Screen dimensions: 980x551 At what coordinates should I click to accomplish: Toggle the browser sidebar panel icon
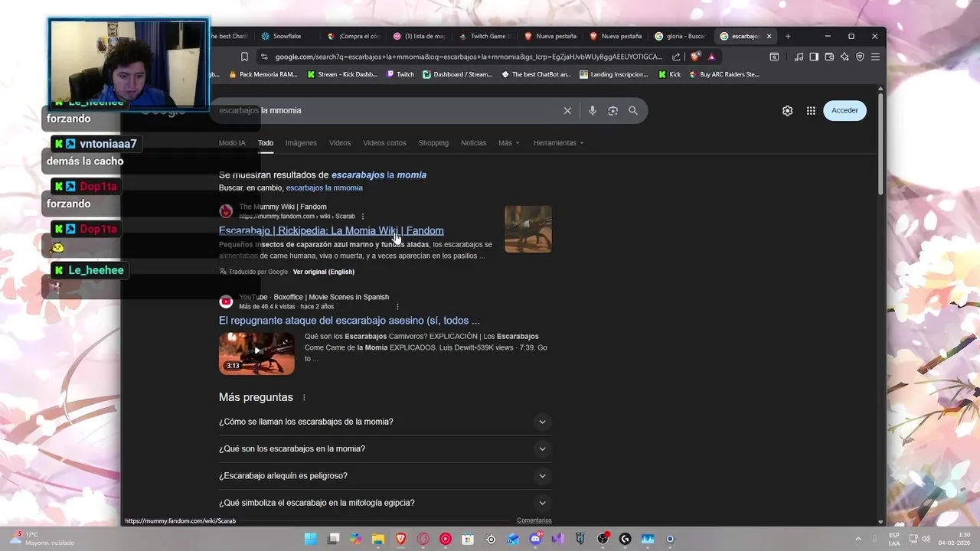[814, 57]
